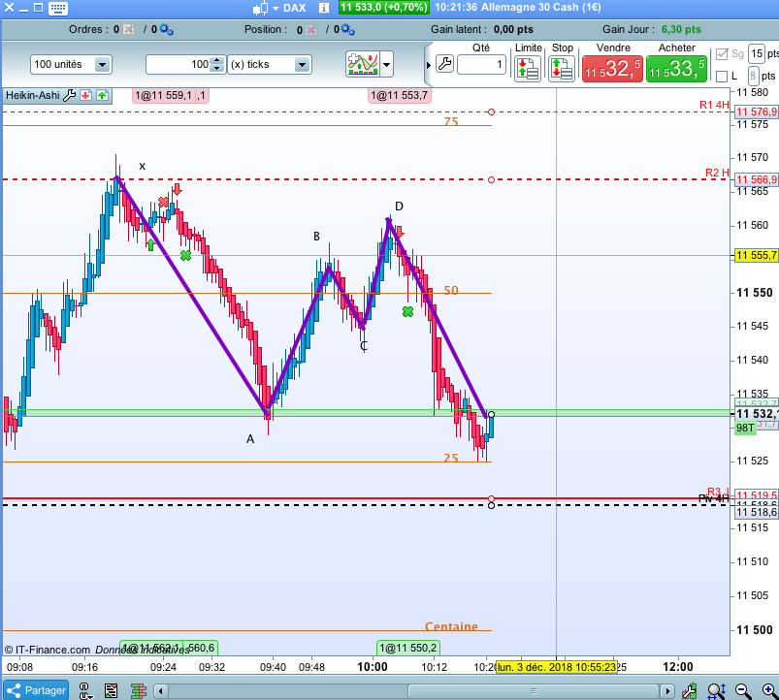Image resolution: width=779 pixels, height=700 pixels.
Task: Click the black Piv 4H line handle circle
Action: (x=491, y=505)
